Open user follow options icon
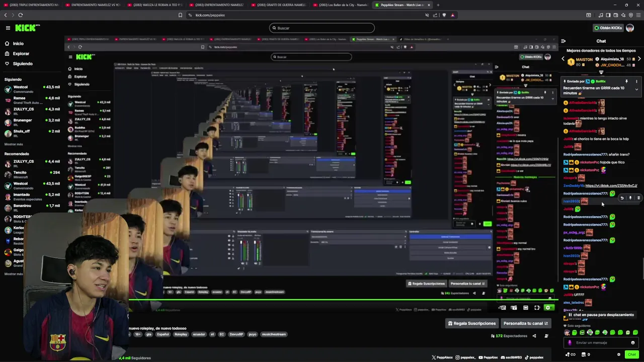Screen dimensions: 644x362 (546, 336)
